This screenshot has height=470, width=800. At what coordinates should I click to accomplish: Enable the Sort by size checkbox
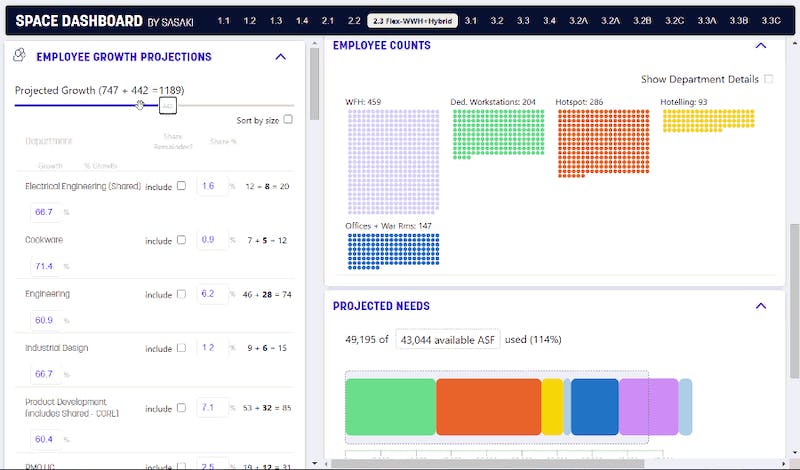[x=288, y=120]
